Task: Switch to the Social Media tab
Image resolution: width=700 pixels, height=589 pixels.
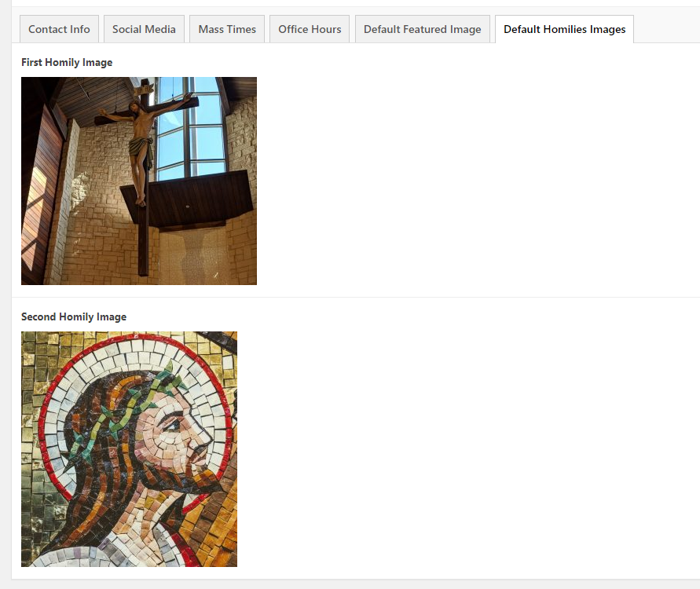Action: pyautogui.click(x=144, y=29)
